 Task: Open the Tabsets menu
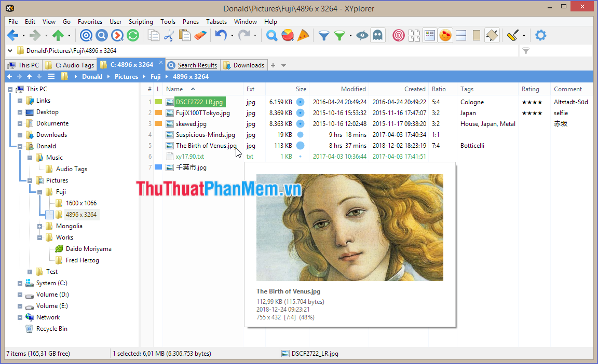[x=216, y=22]
